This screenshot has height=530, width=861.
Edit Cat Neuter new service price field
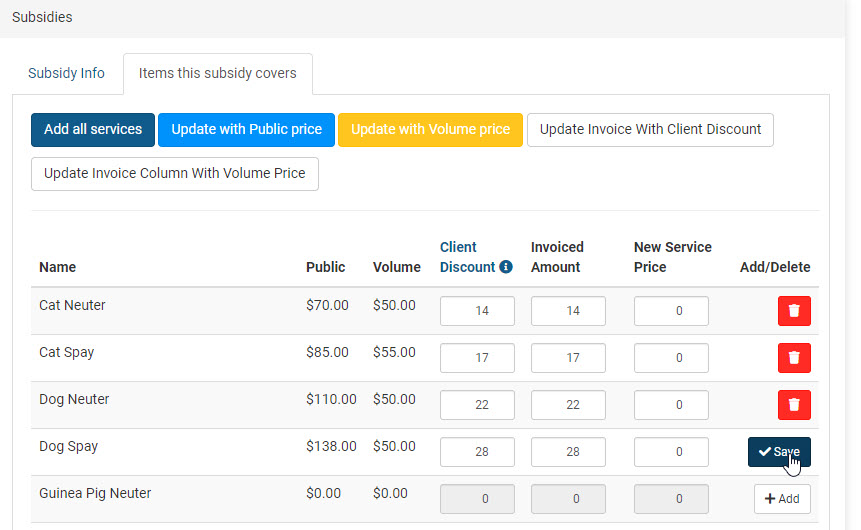[x=671, y=311]
